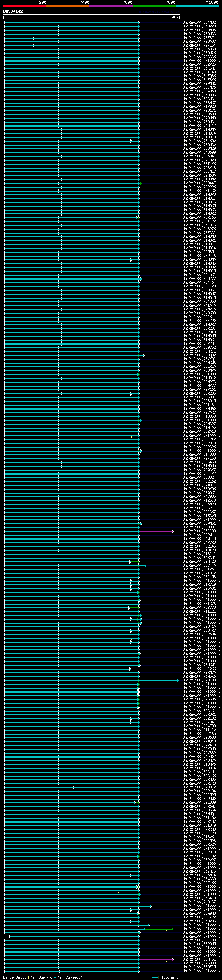Select the query label BB934142

pos(13,11)
